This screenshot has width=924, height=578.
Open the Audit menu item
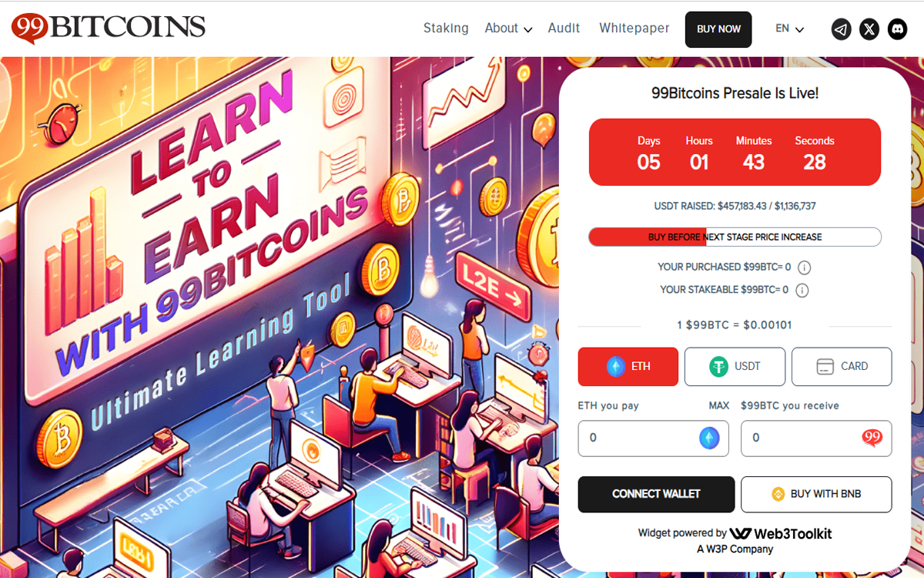(x=564, y=28)
